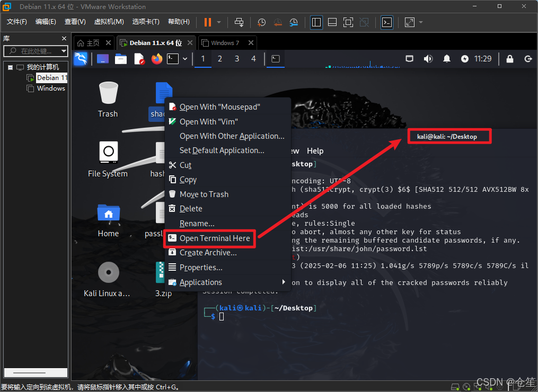The width and height of the screenshot is (538, 392).
Task: Switch to workspace 4 in Kali panel
Action: [253, 59]
